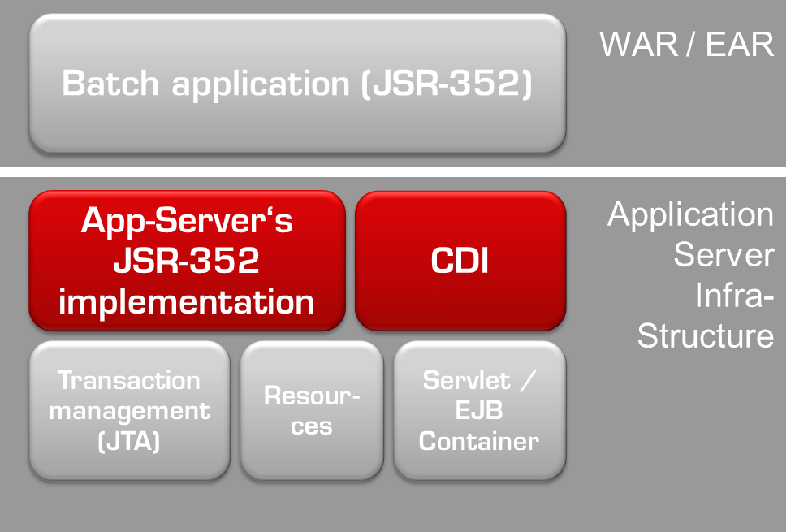Select the Resources box

click(x=311, y=410)
